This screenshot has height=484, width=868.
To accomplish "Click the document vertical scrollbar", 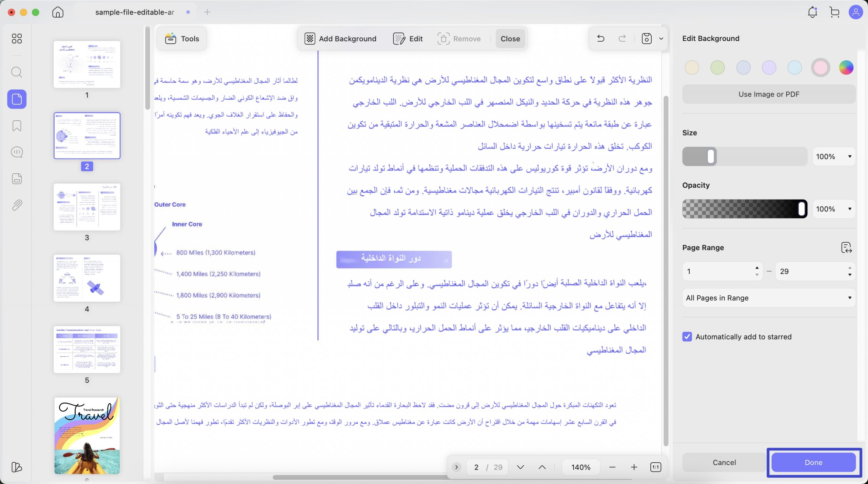I will 666,271.
